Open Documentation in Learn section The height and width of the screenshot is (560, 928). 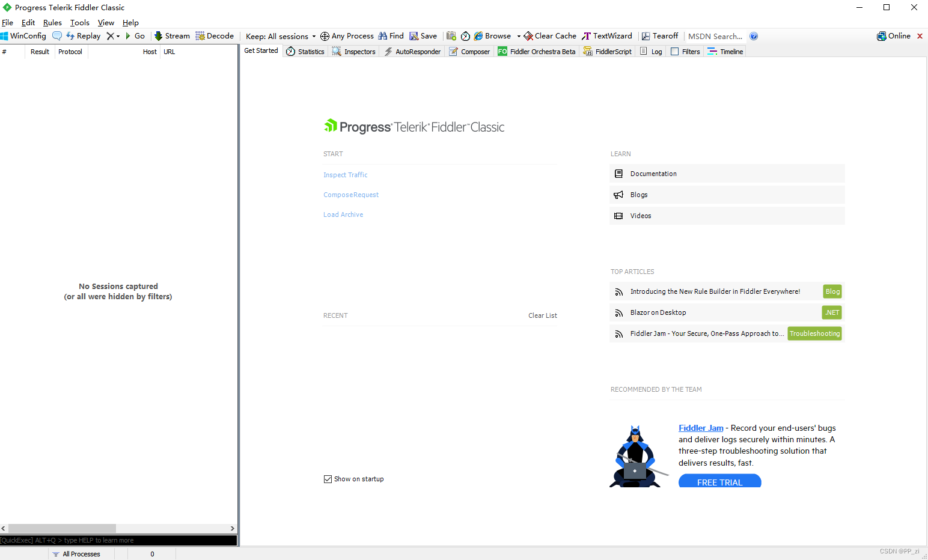coord(727,174)
